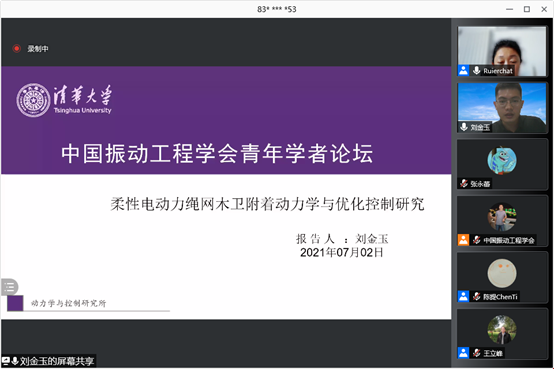Click the blue user badge beside 陈霆ChenTi
Image resolution: width=554 pixels, height=369 pixels.
tap(463, 296)
